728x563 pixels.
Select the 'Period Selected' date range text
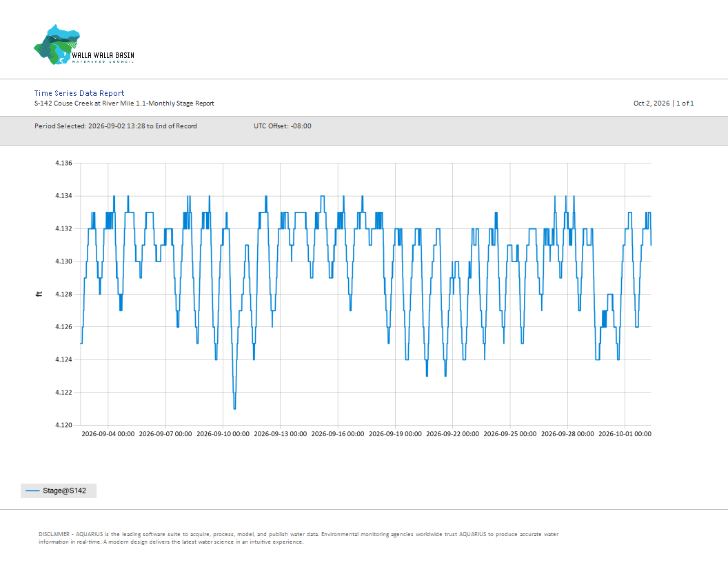click(x=116, y=126)
